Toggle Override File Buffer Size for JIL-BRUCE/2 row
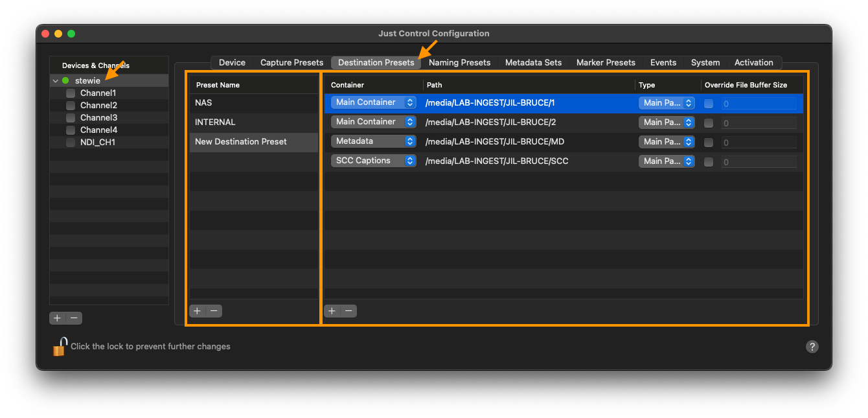Screen dimensions: 868x418 (x=709, y=123)
